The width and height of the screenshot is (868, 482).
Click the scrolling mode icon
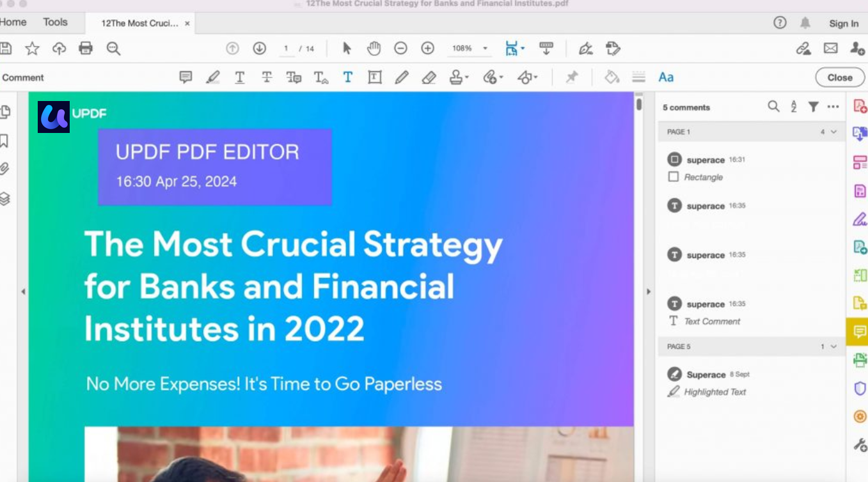coord(546,49)
